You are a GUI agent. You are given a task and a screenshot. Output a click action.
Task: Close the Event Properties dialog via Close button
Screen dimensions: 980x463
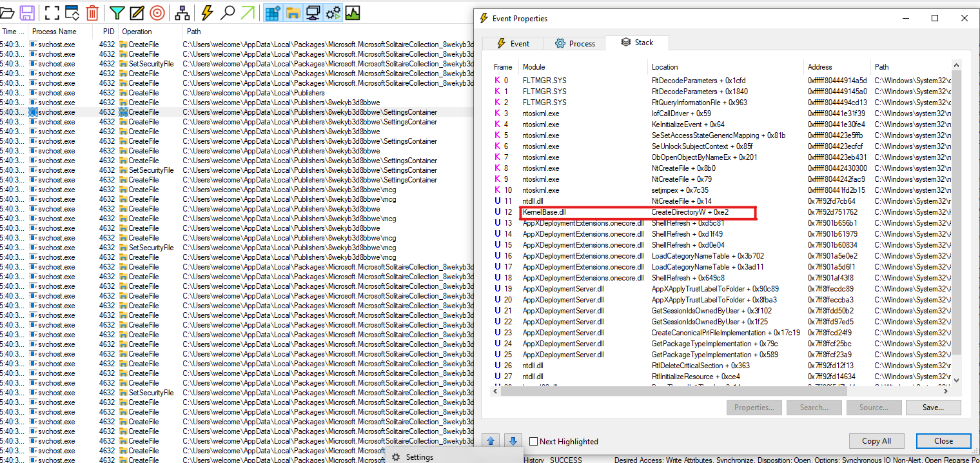(943, 440)
